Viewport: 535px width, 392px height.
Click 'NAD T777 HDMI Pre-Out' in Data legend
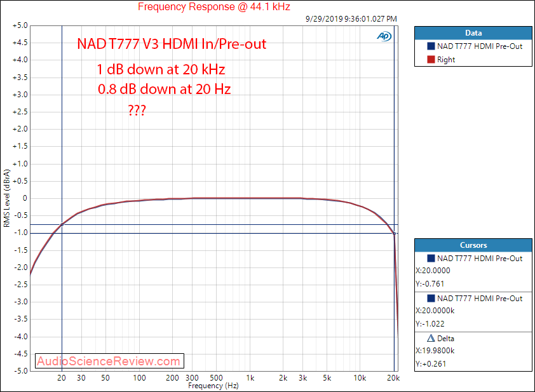(480, 46)
